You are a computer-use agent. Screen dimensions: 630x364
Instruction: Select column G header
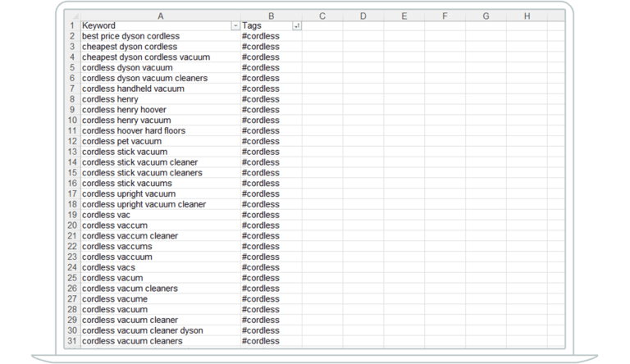(486, 16)
